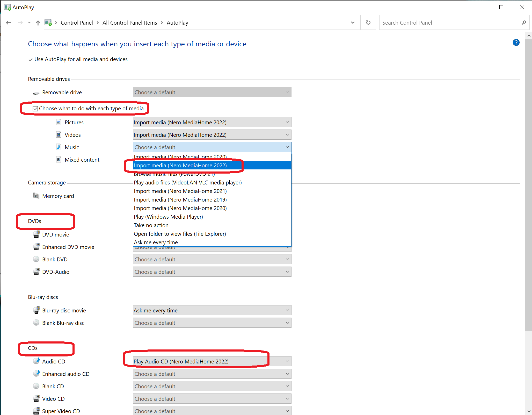Choose Take no action from the list
The image size is (532, 415).
151,225
